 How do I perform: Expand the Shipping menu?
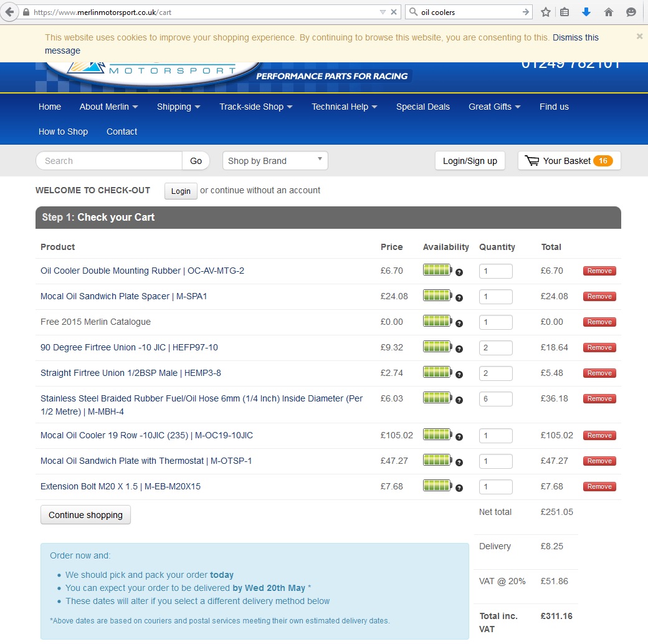click(179, 107)
